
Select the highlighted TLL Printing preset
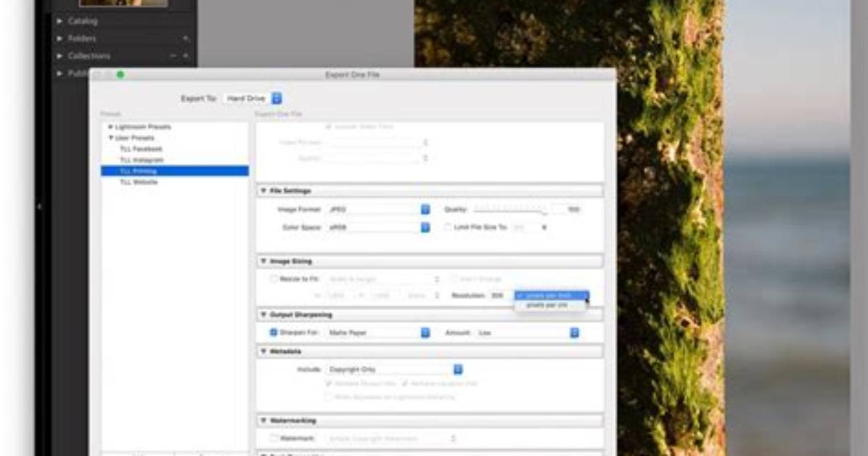(175, 171)
